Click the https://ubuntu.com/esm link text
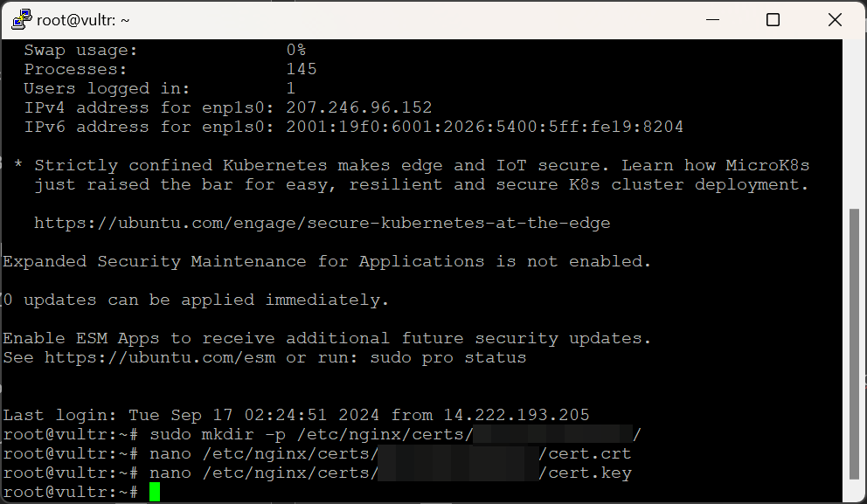 [x=163, y=358]
